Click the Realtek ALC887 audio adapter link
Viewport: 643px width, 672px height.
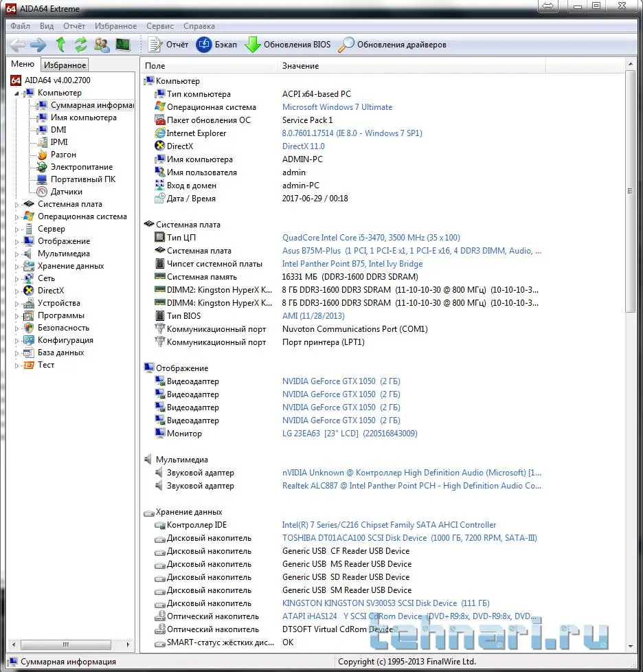tap(411, 486)
